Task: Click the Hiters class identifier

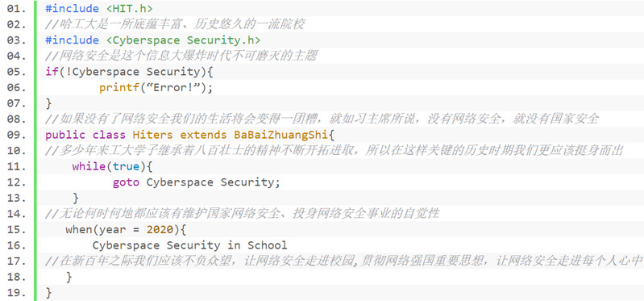Action: pyautogui.click(x=153, y=135)
